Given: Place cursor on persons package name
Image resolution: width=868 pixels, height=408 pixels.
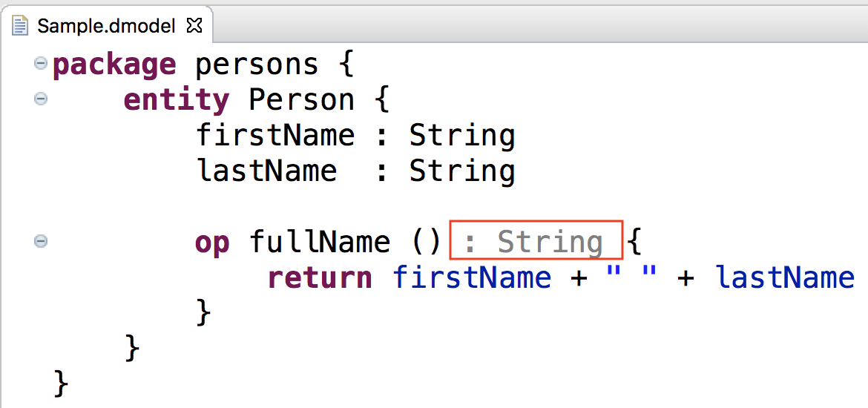Looking at the screenshot, I should [257, 65].
